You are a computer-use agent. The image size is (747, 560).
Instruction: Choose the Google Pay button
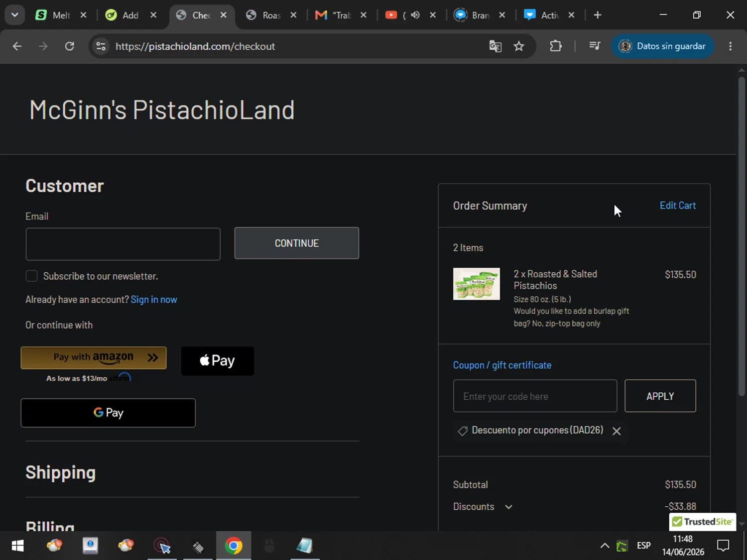[x=108, y=413]
